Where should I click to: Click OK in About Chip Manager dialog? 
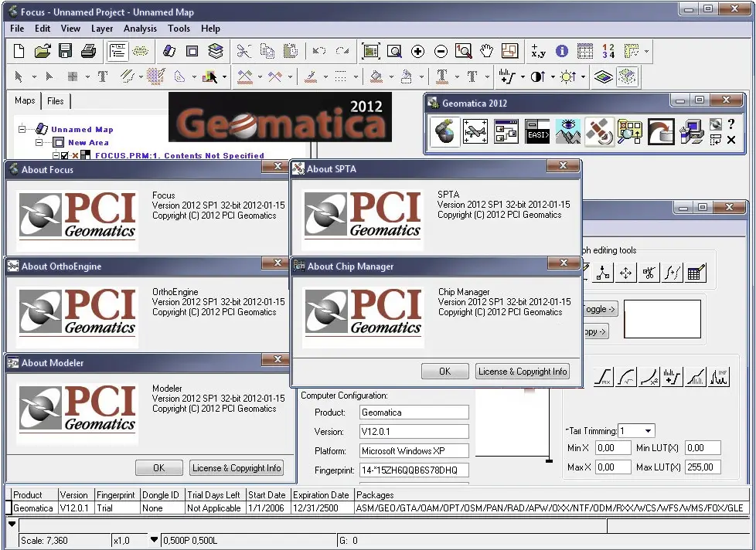tap(444, 372)
